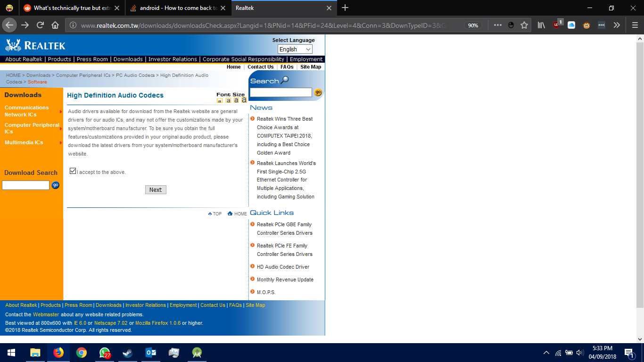This screenshot has height=362, width=644.
Task: Open the Firefox home page icon
Action: click(x=55, y=25)
